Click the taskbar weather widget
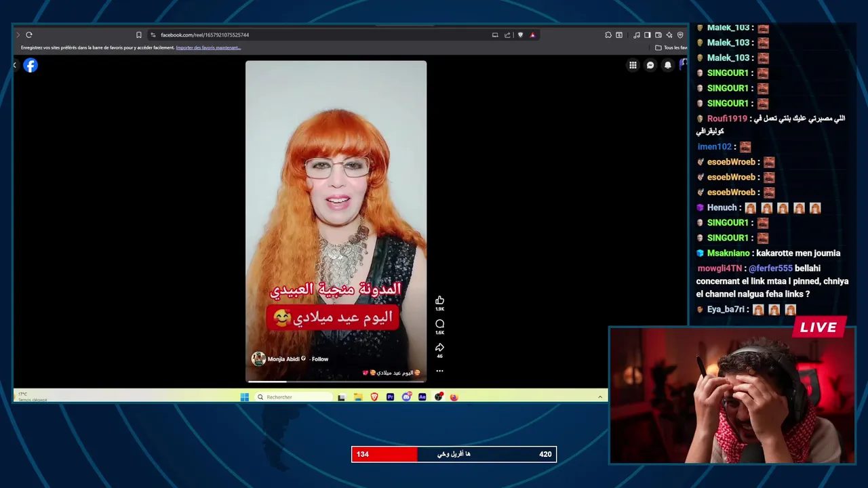 pyautogui.click(x=33, y=397)
